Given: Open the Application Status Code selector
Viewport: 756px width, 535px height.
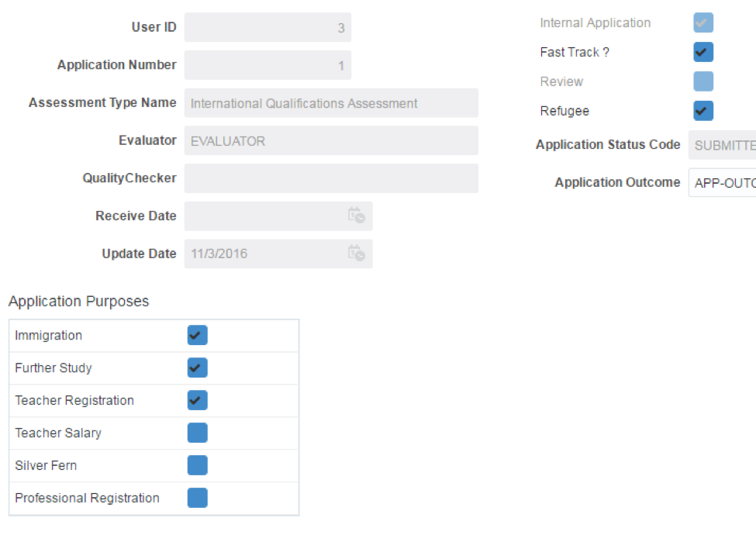Looking at the screenshot, I should coord(725,145).
